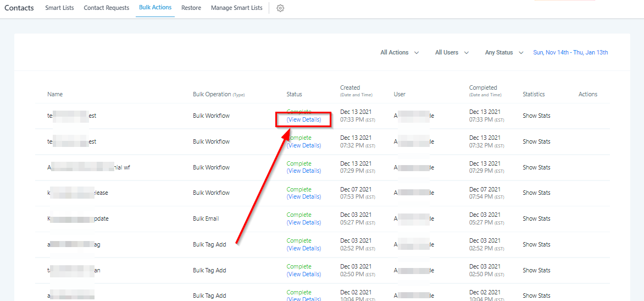Change the Nov 14th - Jan 13th date range

coord(570,53)
